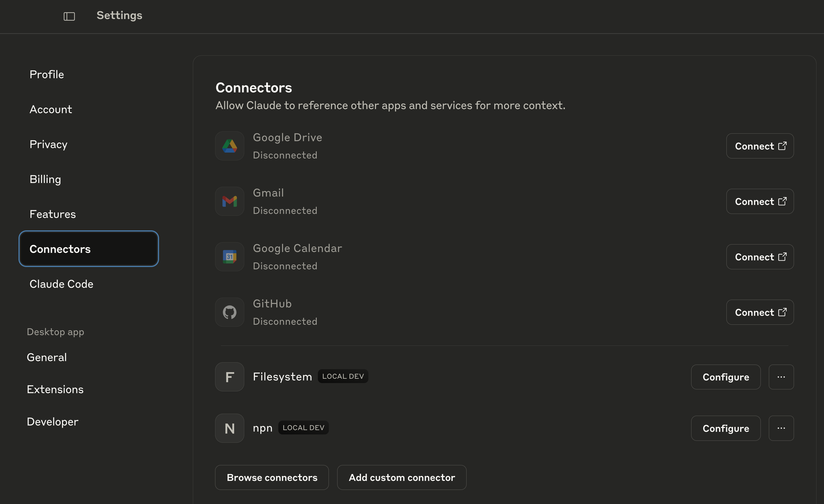Image resolution: width=824 pixels, height=504 pixels.
Task: Click the Browse connectors button
Action: pos(272,477)
